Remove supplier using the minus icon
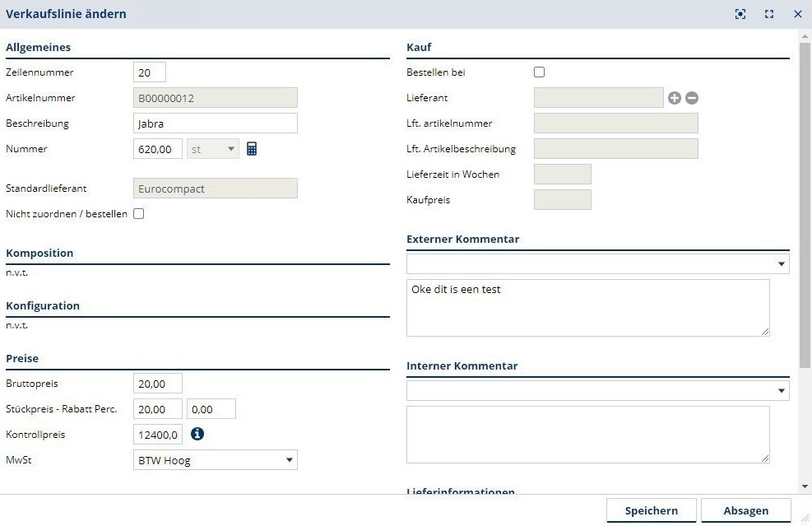The width and height of the screenshot is (812, 526). [692, 98]
